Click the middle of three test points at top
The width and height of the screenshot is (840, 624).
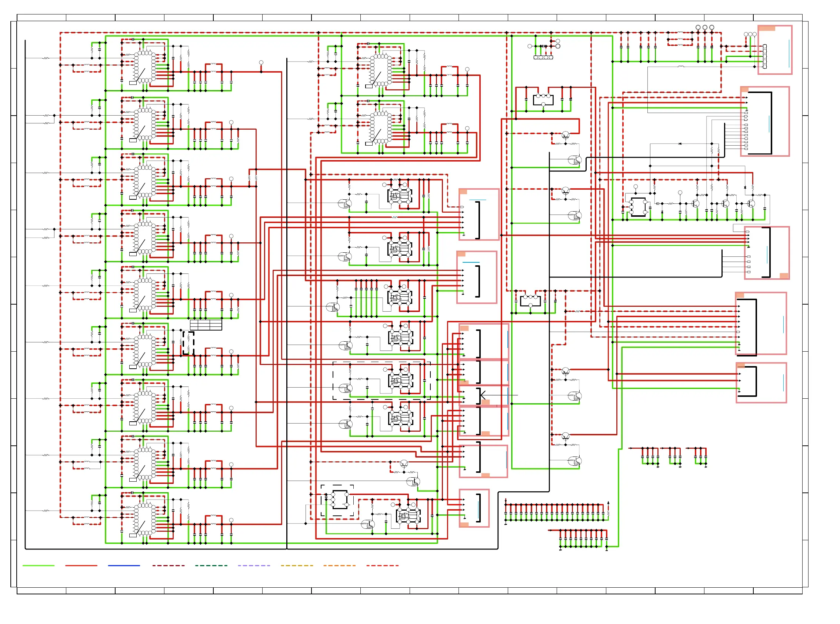(x=704, y=27)
